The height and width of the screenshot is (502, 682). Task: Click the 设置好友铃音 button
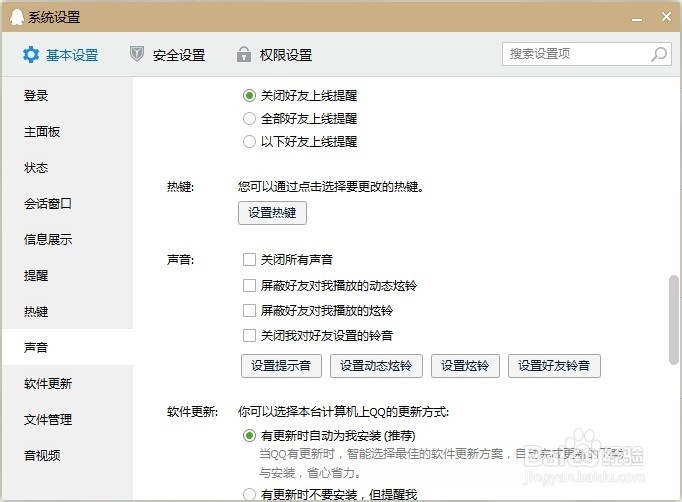click(554, 366)
